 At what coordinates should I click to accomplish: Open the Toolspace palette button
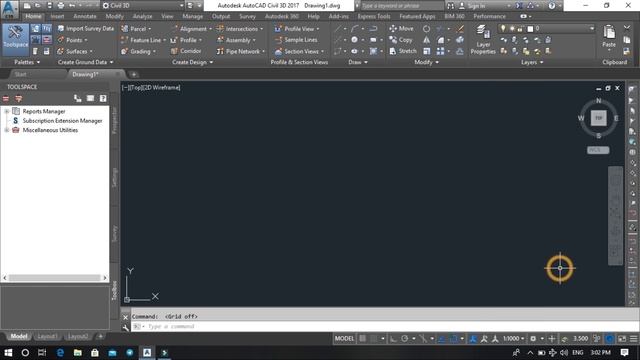tap(16, 39)
